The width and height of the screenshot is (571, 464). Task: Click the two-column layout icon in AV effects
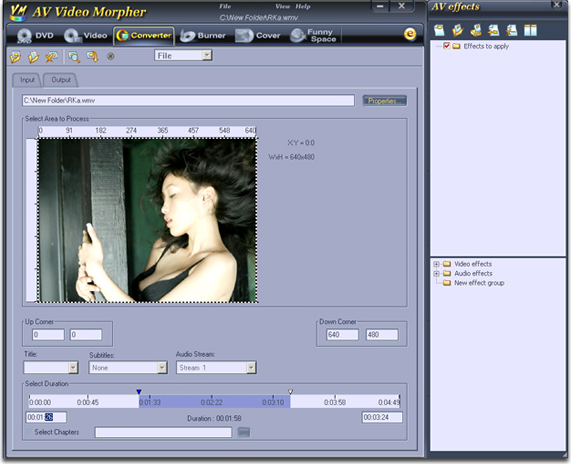(x=530, y=30)
